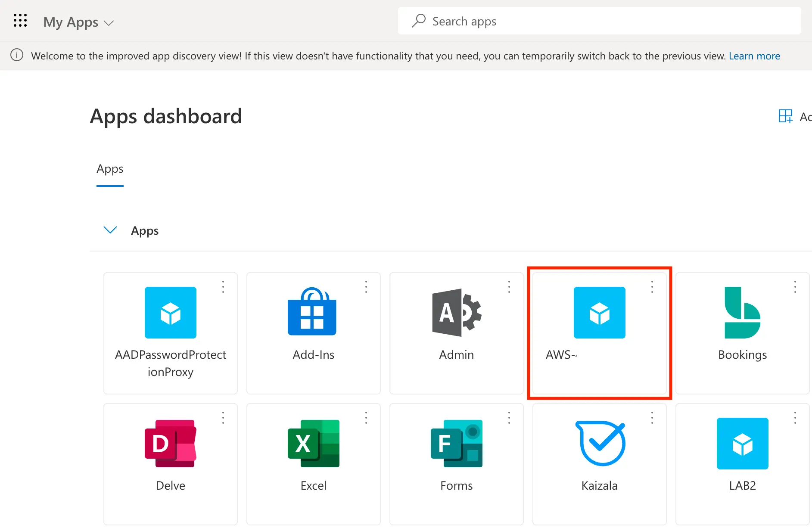
Task: Click the Learn more link
Action: click(x=754, y=56)
